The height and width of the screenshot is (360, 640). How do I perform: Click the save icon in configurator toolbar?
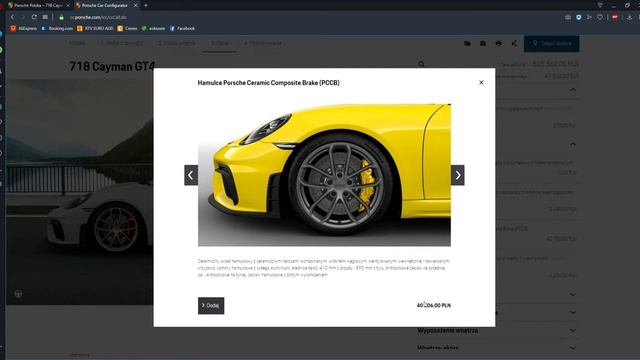[483, 43]
